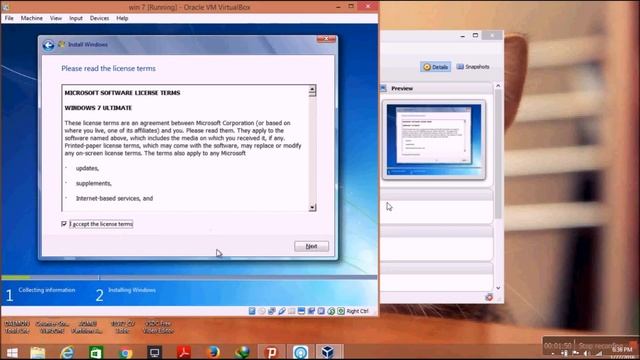Screen dimensions: 640x360
Task: Click the volume icon in system tray
Action: pyautogui.click(x=587, y=353)
